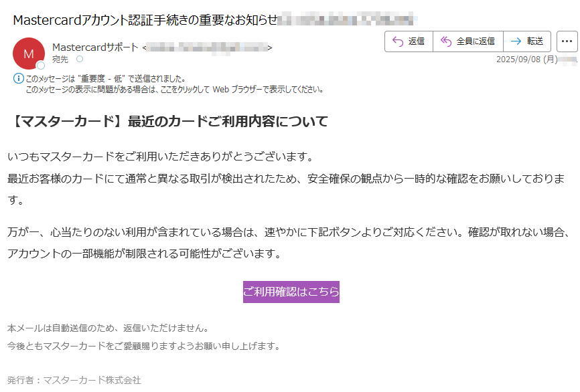Screen dimensions: 580x392
Task: Click the blue info icon in the notice bar
Action: tap(19, 78)
